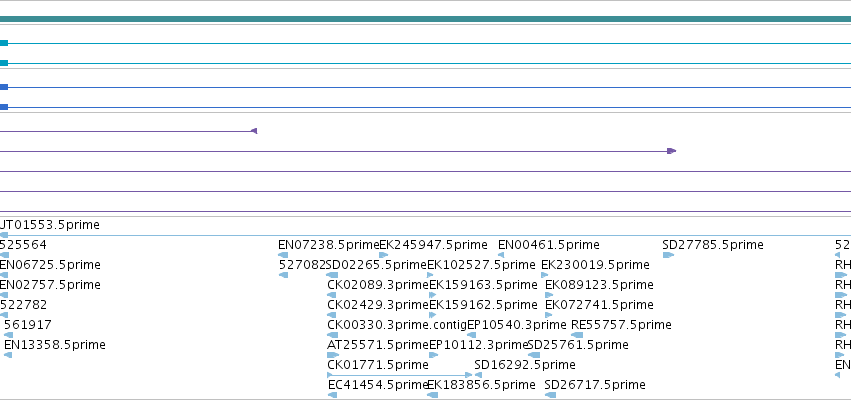
Task: Click the purple left-pointing arrowhead feature
Action: [253, 131]
